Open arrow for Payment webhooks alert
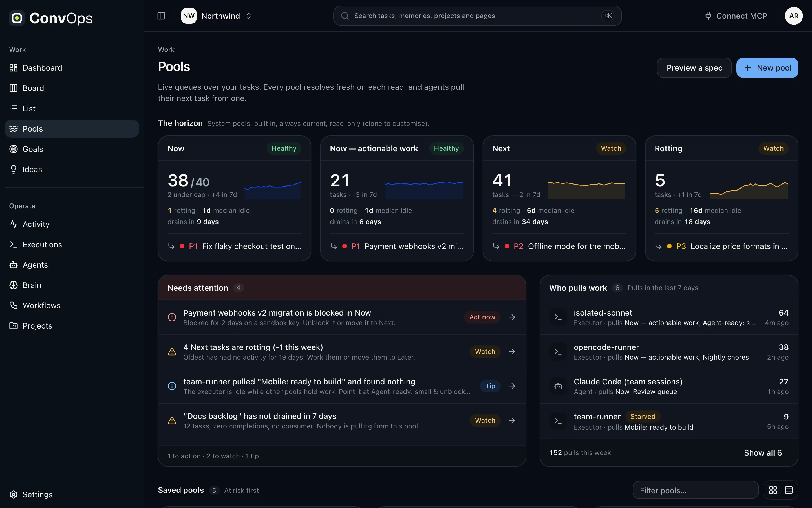812x508 pixels. click(512, 317)
